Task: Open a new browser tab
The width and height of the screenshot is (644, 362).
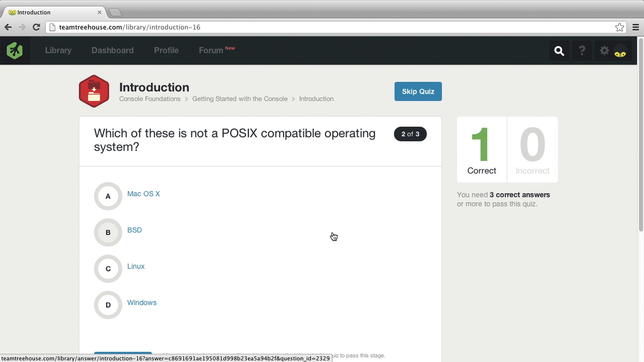Action: [115, 12]
